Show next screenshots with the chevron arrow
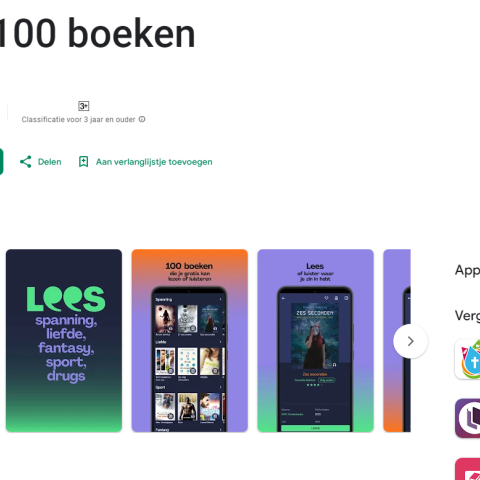Image resolution: width=480 pixels, height=480 pixels. coord(410,341)
